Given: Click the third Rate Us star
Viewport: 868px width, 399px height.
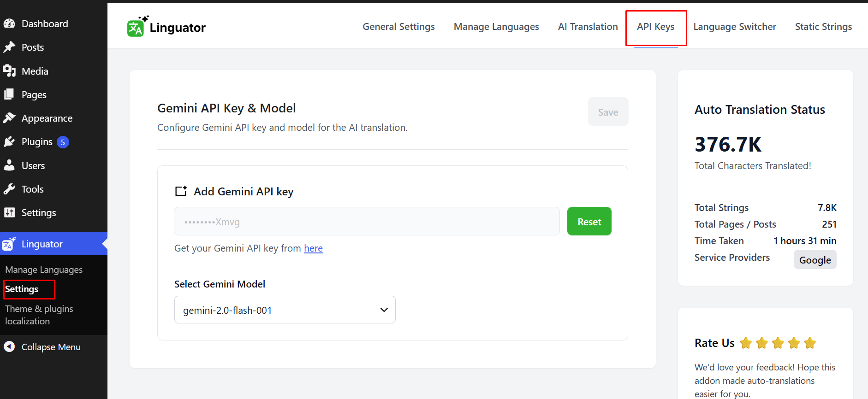Looking at the screenshot, I should 778,343.
